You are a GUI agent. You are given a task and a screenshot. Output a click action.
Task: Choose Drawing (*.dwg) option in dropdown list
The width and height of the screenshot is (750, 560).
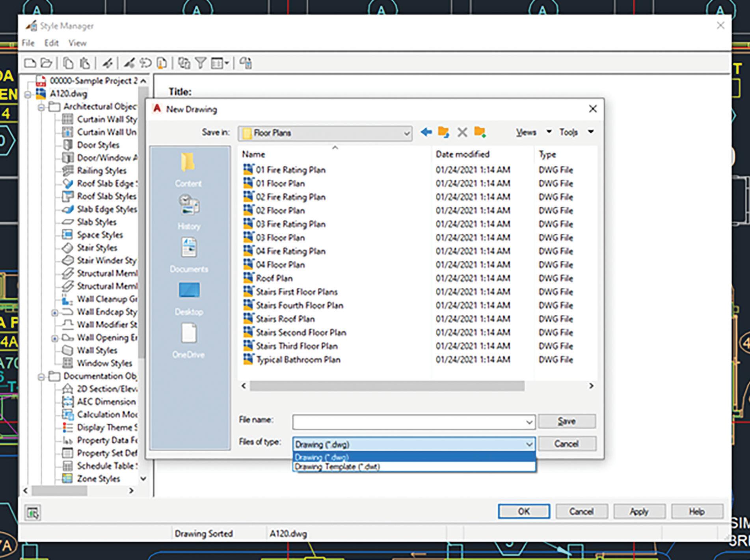[414, 457]
